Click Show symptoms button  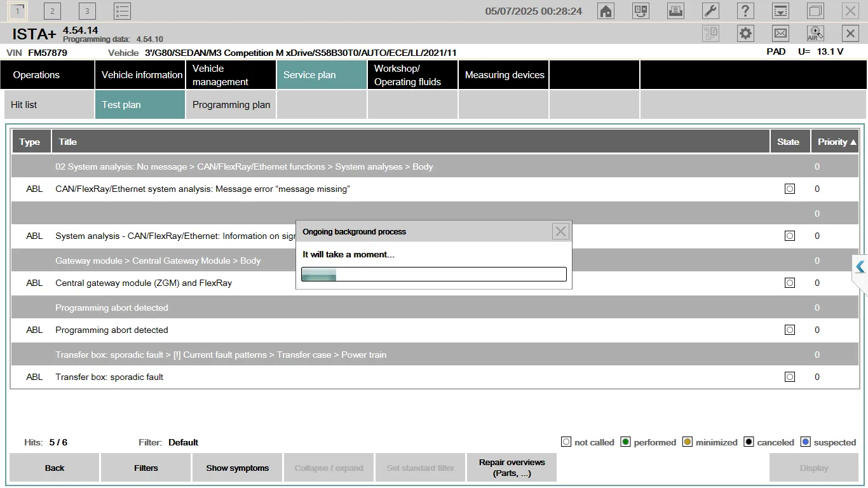[237, 468]
